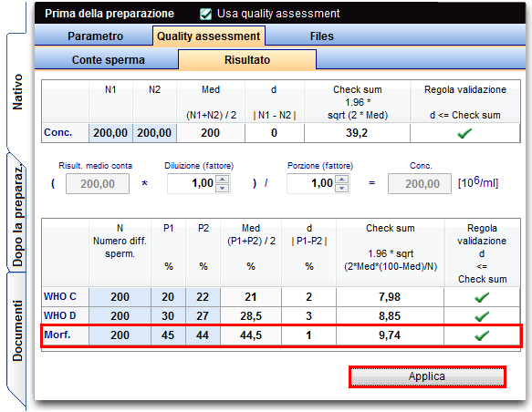Image resolution: width=532 pixels, height=412 pixels.
Task: Increase the Porzione factor with up arrow
Action: point(342,180)
